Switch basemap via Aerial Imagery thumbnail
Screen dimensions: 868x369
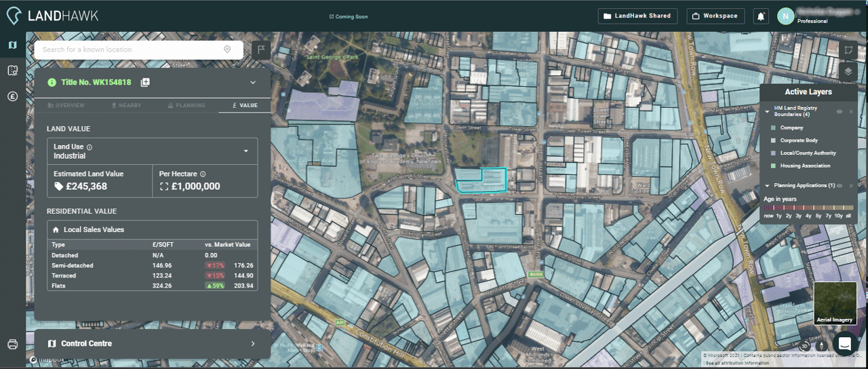[x=835, y=303]
